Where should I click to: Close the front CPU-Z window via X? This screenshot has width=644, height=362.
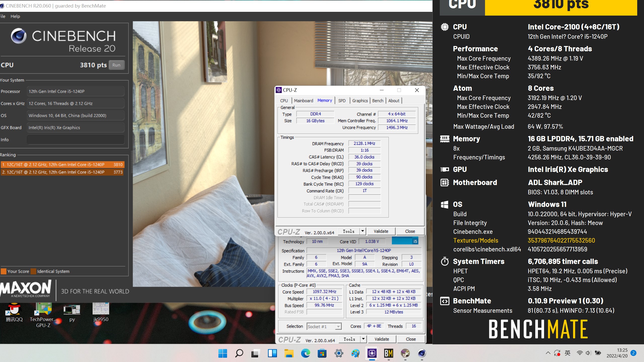[x=417, y=90]
